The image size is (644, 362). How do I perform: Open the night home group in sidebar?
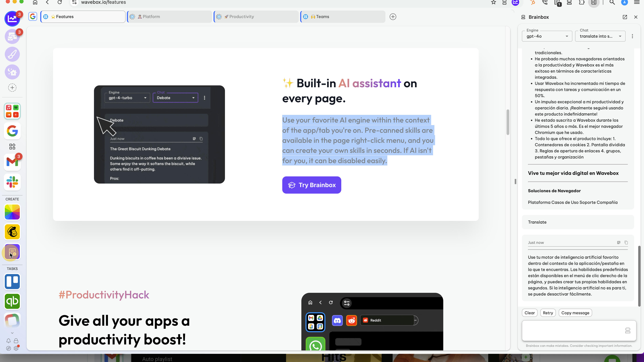click(x=12, y=72)
